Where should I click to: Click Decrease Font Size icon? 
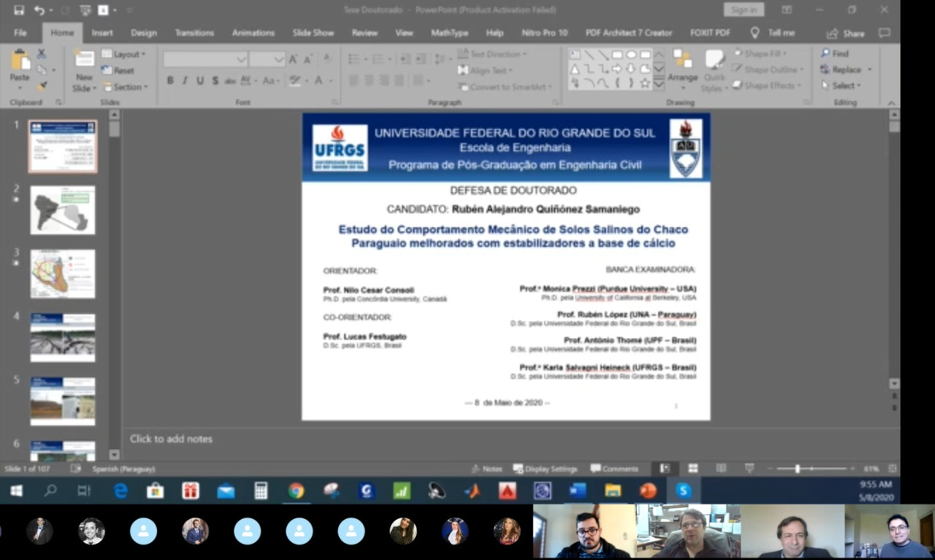(x=307, y=59)
